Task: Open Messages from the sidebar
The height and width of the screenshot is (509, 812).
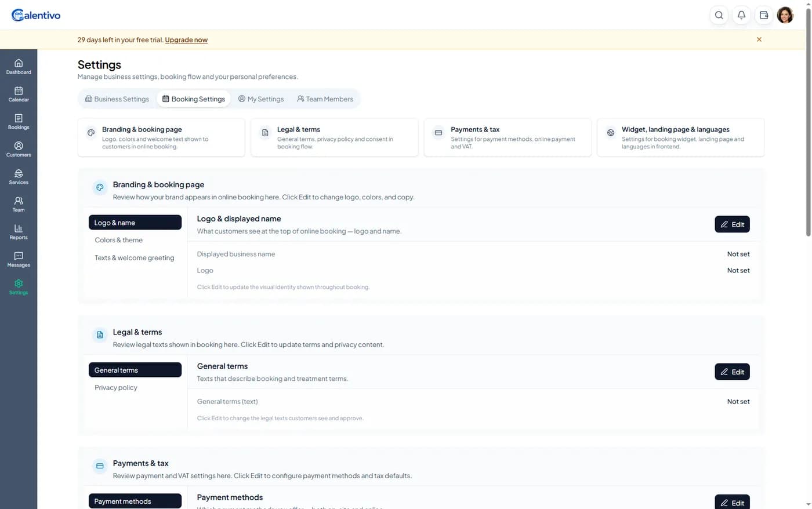Action: click(x=19, y=259)
